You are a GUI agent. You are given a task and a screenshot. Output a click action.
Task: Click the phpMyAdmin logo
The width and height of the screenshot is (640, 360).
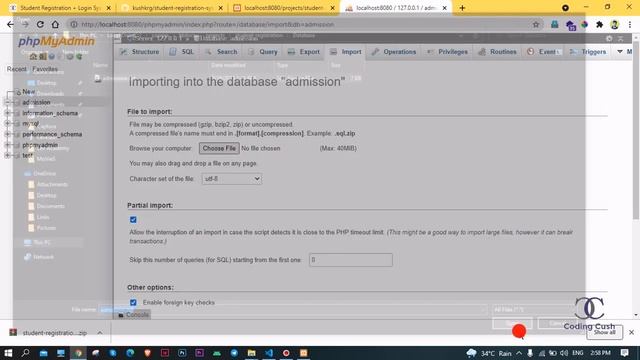pos(56,41)
